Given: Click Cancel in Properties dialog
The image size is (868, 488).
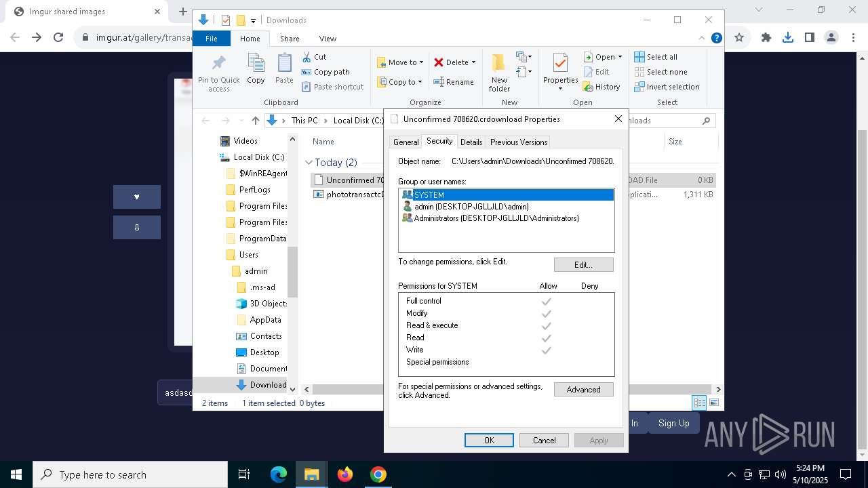Looking at the screenshot, I should click(x=544, y=441).
